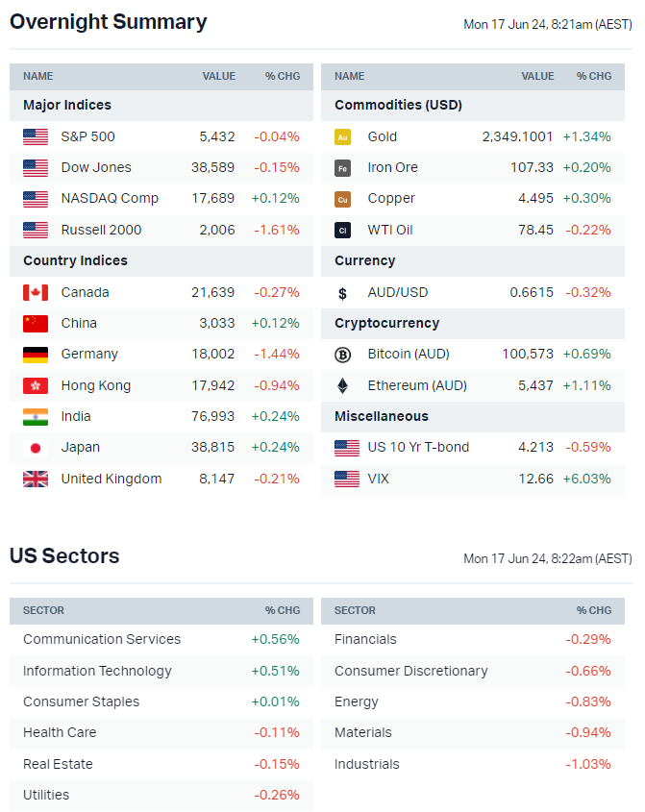Image resolution: width=645 pixels, height=812 pixels.
Task: Click the Hong Kong flag icon
Action: (36, 385)
